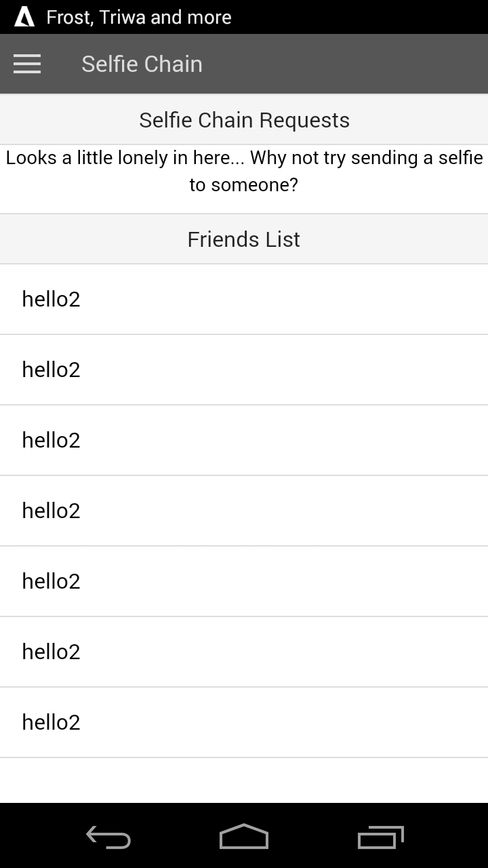The height and width of the screenshot is (868, 488).
Task: Tap empty right side of status bar
Action: point(380,17)
